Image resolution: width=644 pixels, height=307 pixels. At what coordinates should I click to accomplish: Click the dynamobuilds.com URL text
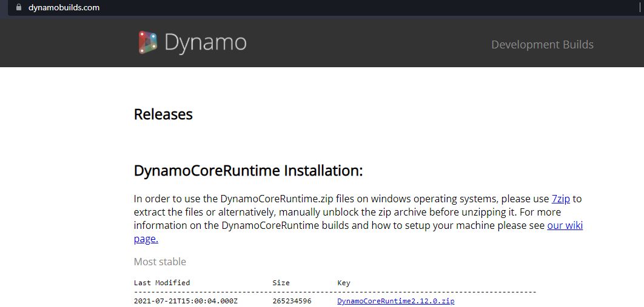64,8
